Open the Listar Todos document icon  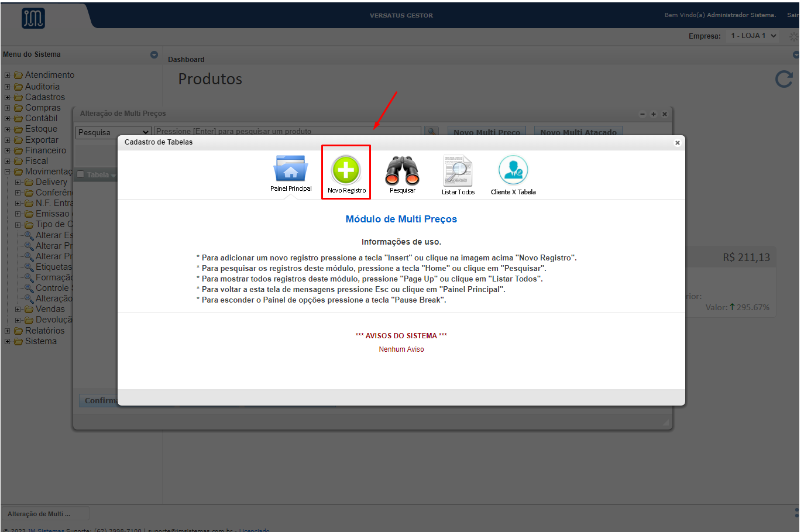[458, 171]
